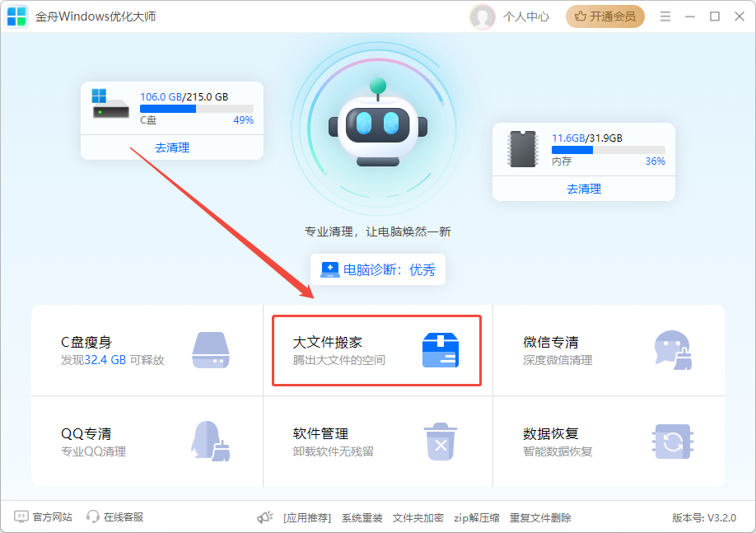Click 腾出大文件的空间 subtitle

(x=339, y=360)
